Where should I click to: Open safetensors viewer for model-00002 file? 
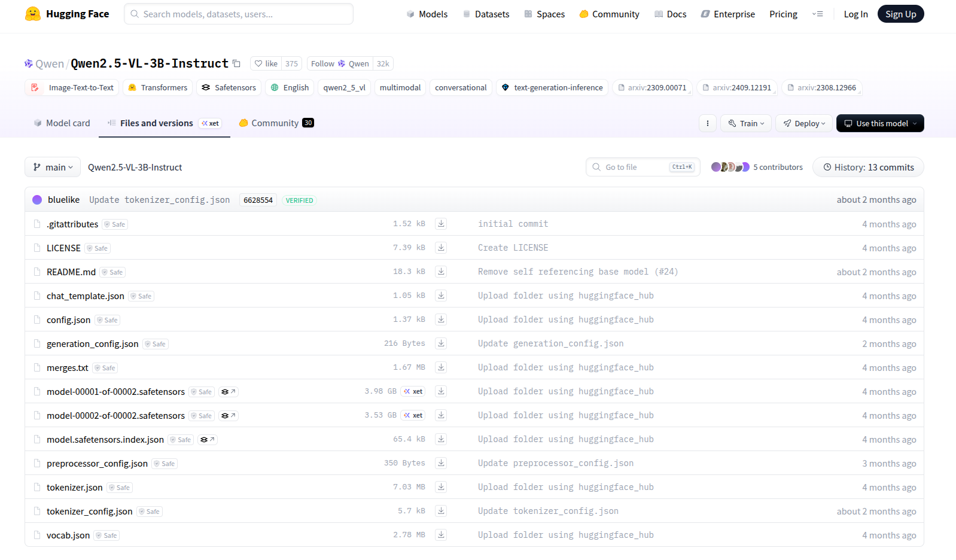click(x=229, y=416)
